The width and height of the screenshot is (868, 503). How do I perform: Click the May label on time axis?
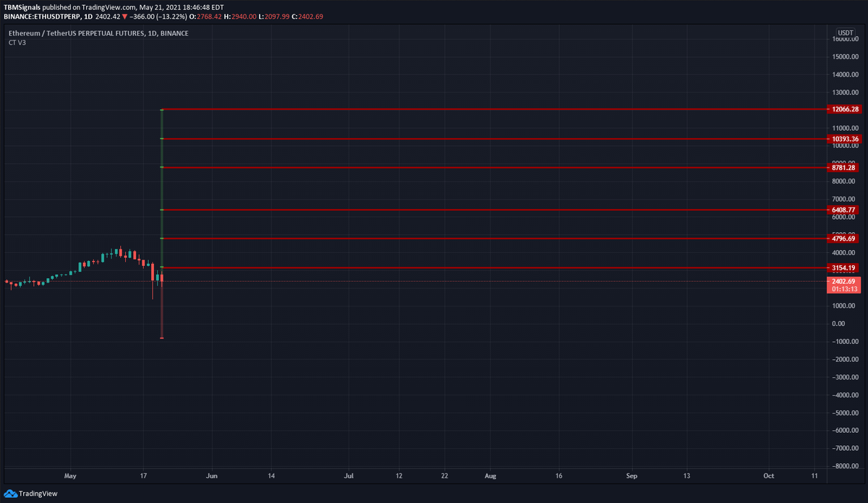[x=70, y=476]
